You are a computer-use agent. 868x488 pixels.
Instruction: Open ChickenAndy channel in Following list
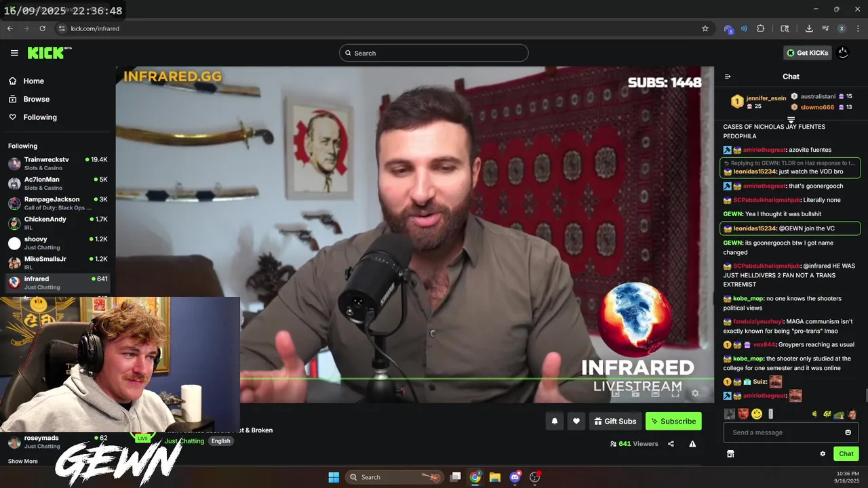tap(58, 223)
